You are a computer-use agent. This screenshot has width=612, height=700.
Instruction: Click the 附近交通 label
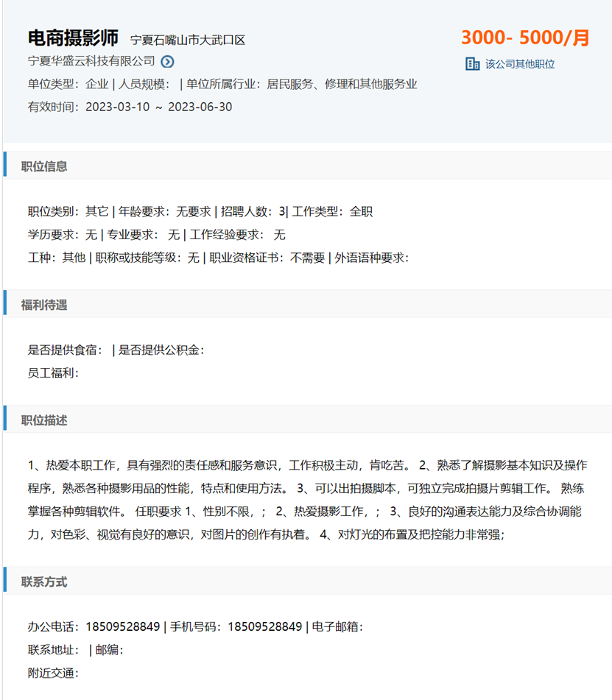pyautogui.click(x=52, y=673)
